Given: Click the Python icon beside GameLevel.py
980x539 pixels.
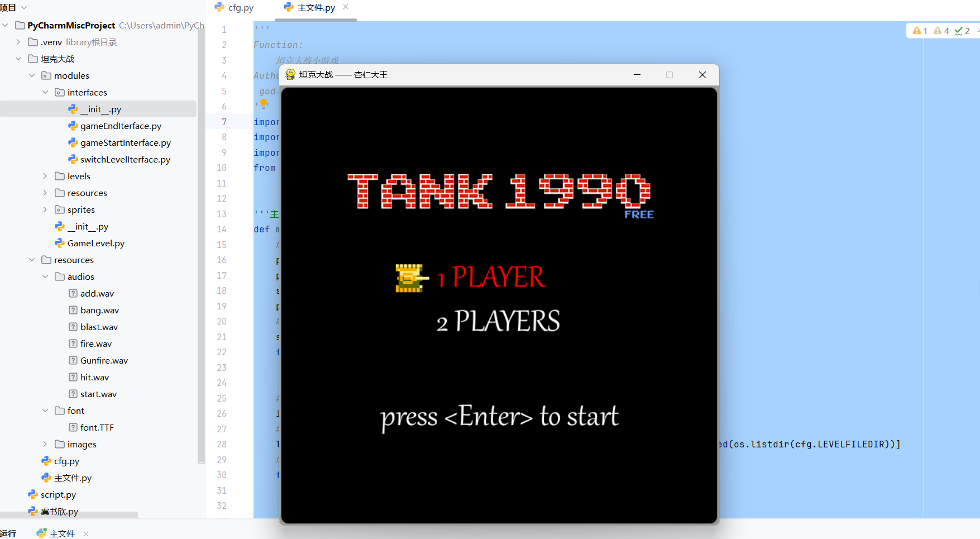Looking at the screenshot, I should tap(60, 243).
